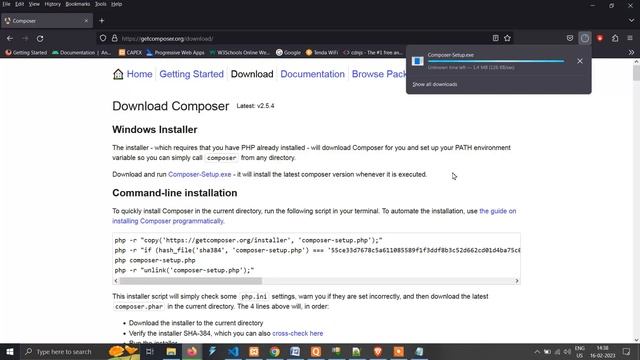The height and width of the screenshot is (360, 640).
Task: Click the page vertical scrollbar thumb
Action: [x=636, y=73]
